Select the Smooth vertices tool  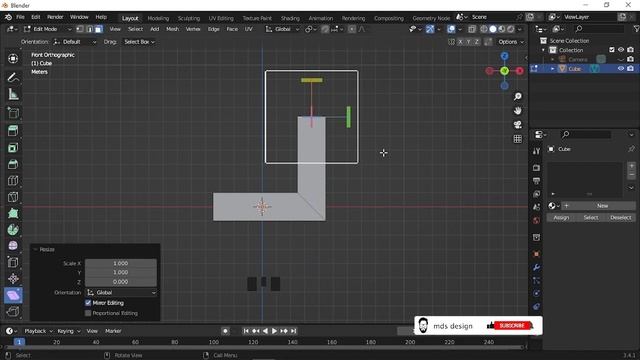13,246
